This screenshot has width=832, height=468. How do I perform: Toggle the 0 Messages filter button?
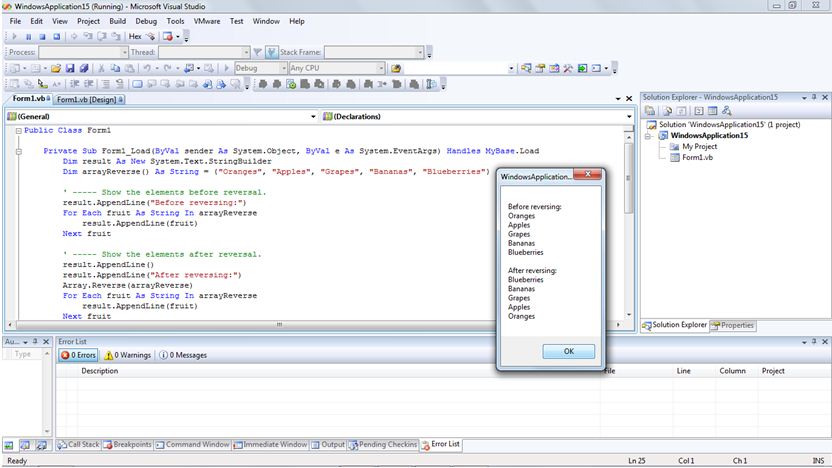[x=183, y=355]
